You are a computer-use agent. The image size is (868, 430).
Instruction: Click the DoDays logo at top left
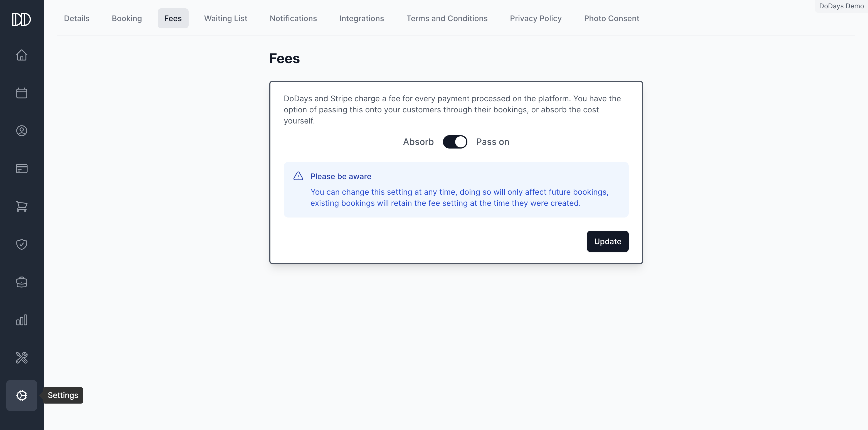click(21, 19)
